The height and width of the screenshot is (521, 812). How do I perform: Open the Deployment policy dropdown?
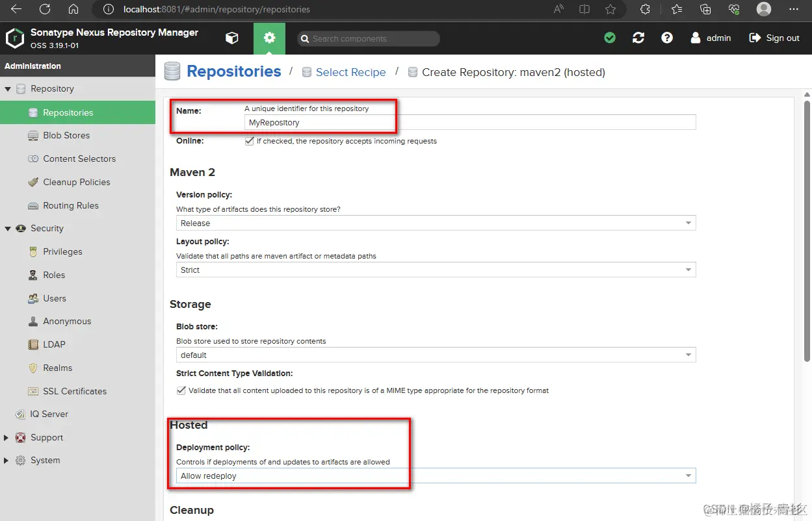(x=436, y=476)
